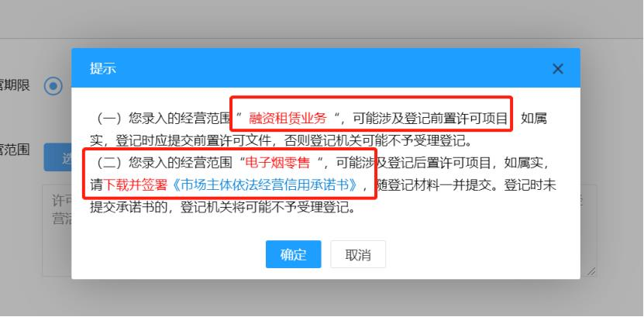Click the red 下载并签署 text
Screen dimensions: 644x317
pyautogui.click(x=136, y=185)
